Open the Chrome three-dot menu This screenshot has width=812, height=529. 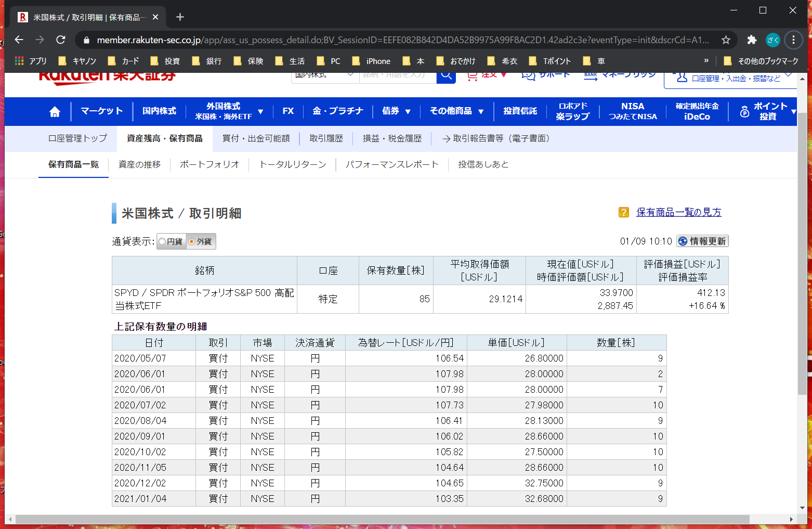pos(793,40)
